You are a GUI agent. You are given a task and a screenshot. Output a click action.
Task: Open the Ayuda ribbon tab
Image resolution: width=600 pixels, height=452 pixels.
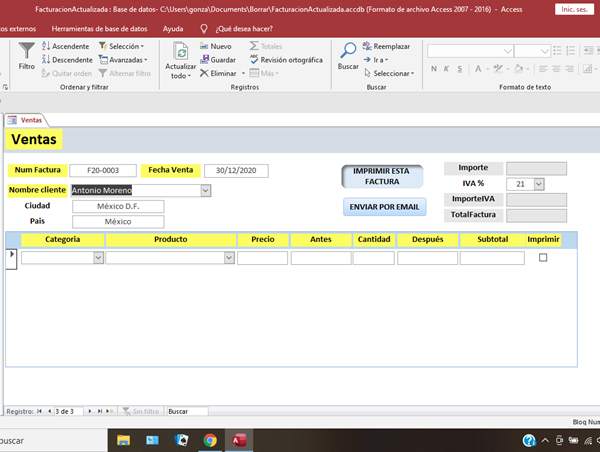(x=173, y=29)
